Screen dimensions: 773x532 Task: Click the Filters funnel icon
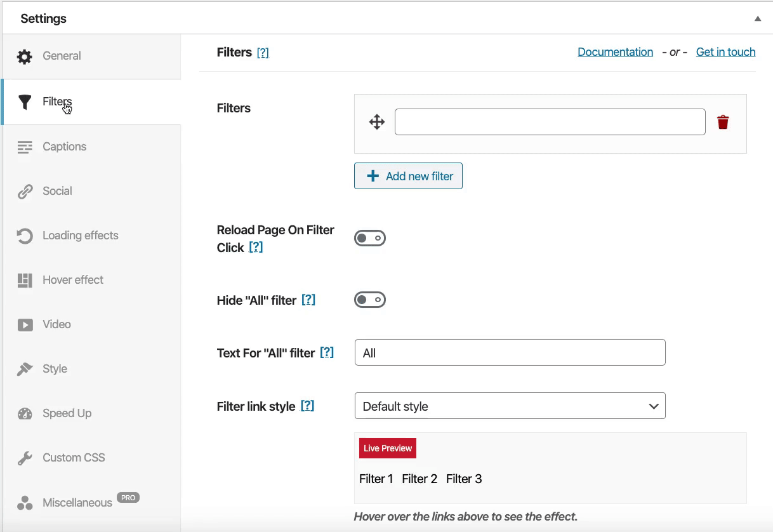(25, 102)
